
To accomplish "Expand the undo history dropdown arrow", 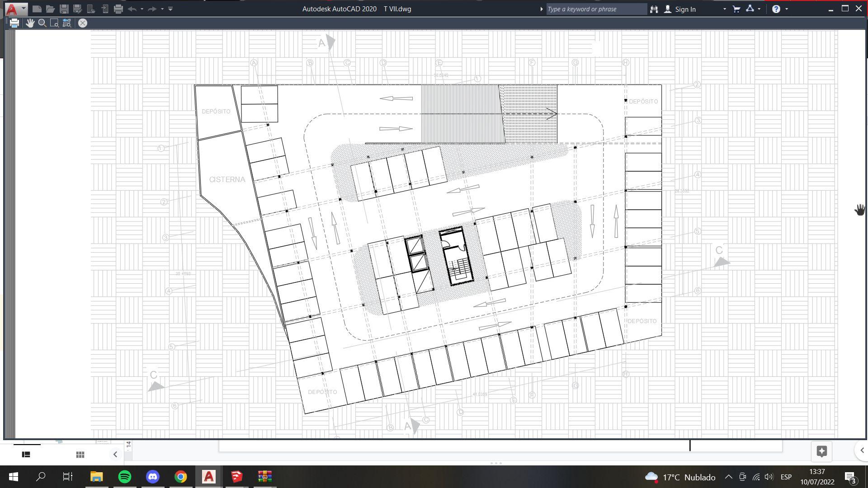I will (142, 9).
